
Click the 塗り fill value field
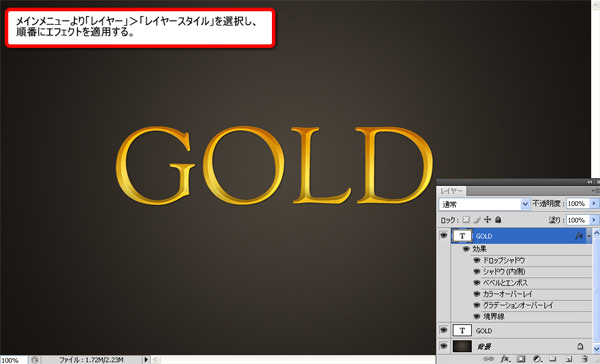tap(578, 220)
